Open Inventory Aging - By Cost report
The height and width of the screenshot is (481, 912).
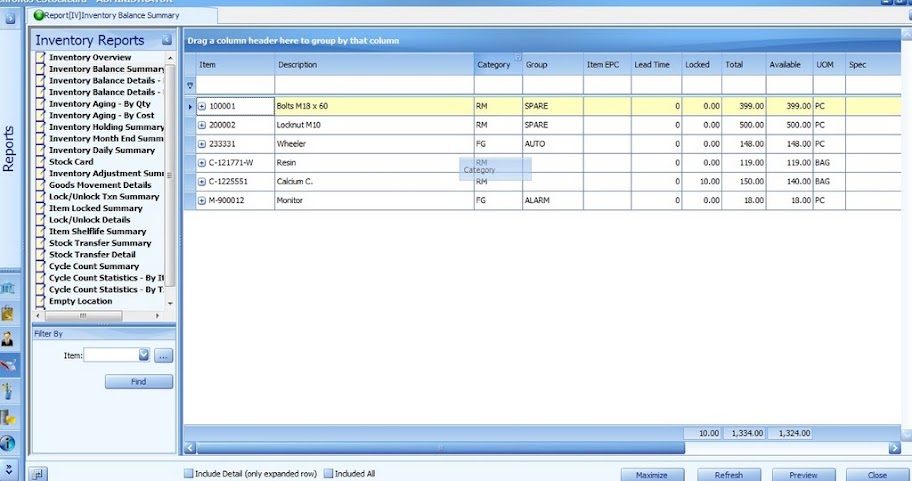tap(101, 115)
